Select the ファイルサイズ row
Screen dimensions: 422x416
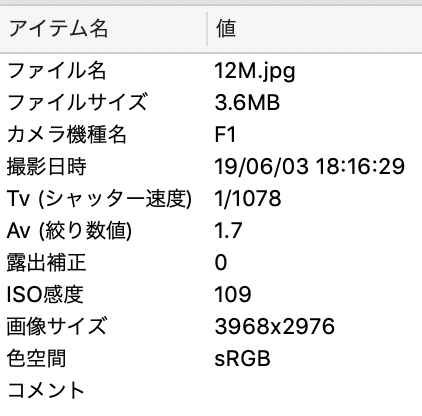pyautogui.click(x=211, y=103)
